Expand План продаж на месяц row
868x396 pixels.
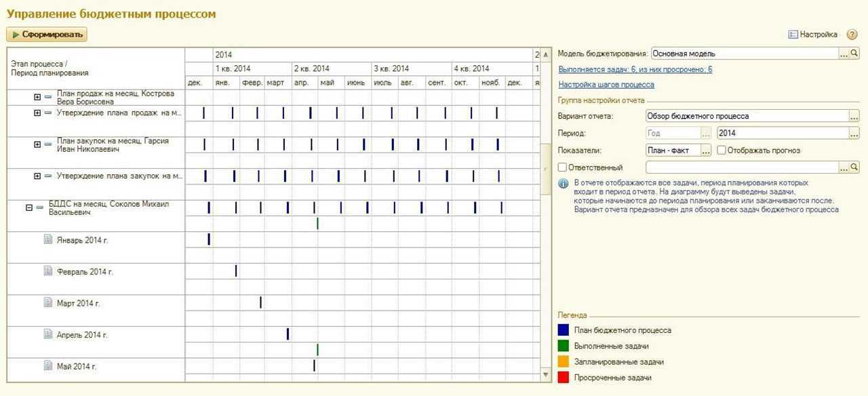pos(37,97)
